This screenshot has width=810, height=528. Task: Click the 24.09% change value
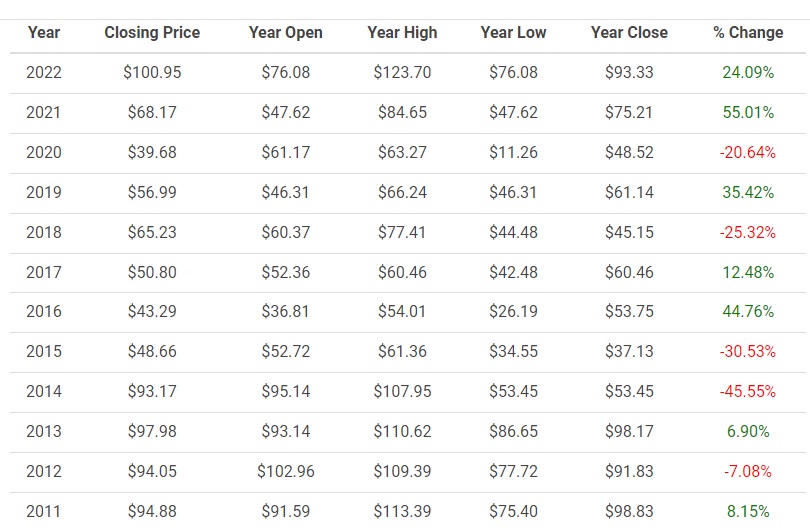748,72
